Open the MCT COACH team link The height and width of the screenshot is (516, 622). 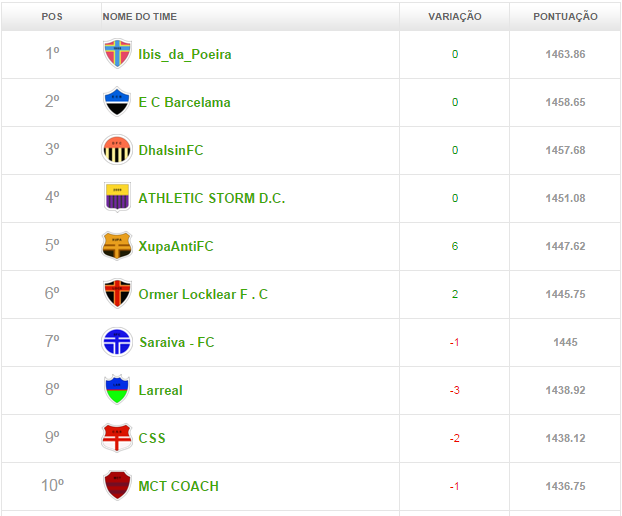[x=179, y=486]
